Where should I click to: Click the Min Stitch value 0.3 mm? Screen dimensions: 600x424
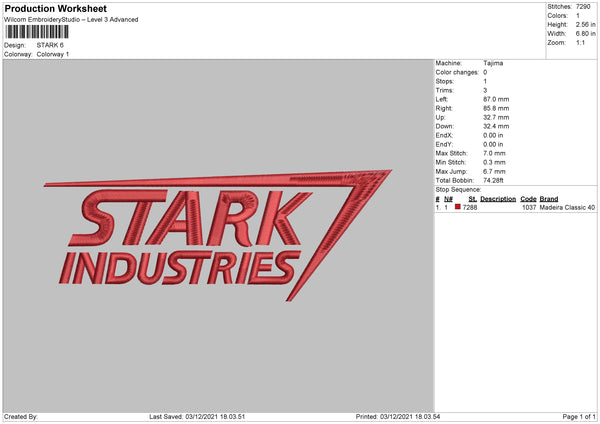[494, 162]
